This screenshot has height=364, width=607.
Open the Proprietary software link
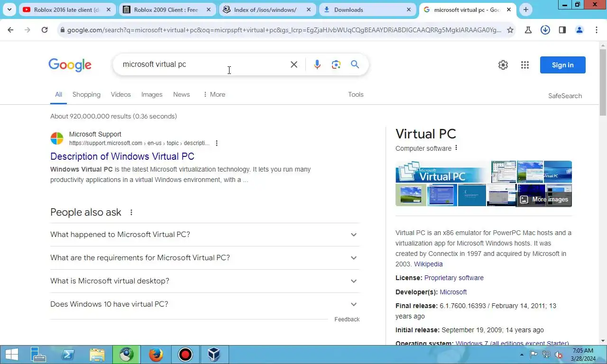coord(454,278)
